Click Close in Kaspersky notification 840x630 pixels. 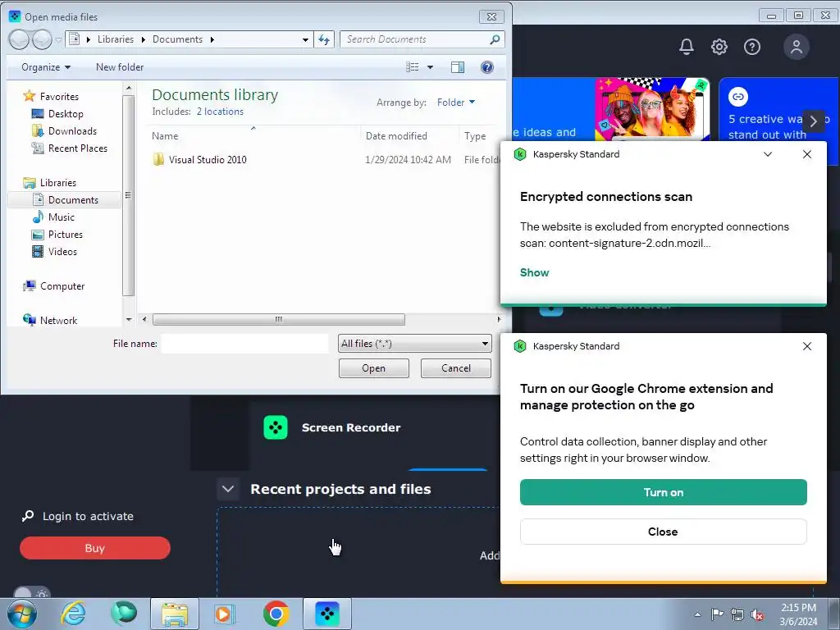click(663, 532)
